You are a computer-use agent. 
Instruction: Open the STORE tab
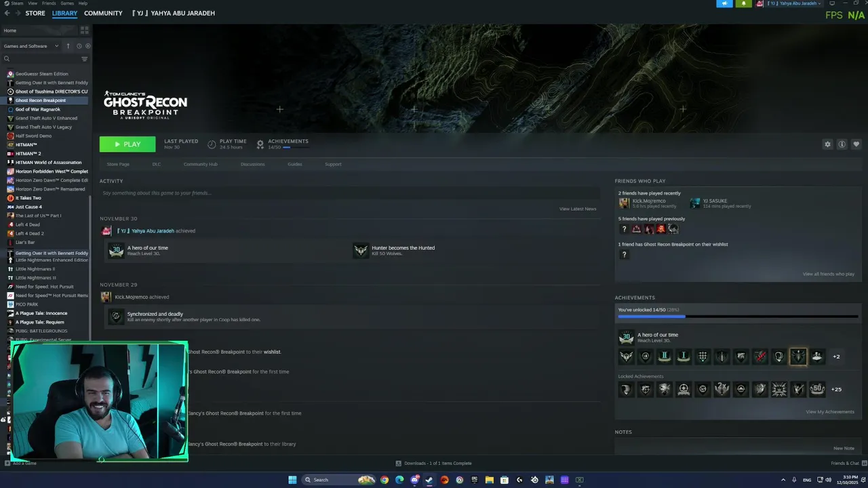coord(35,14)
